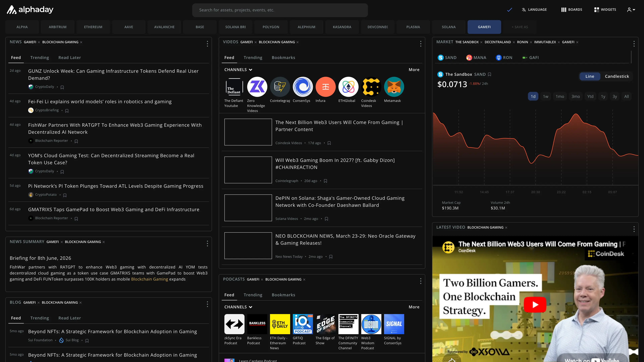
Task: Bookmark the GUNZ Unlock Week article
Action: pos(62,87)
